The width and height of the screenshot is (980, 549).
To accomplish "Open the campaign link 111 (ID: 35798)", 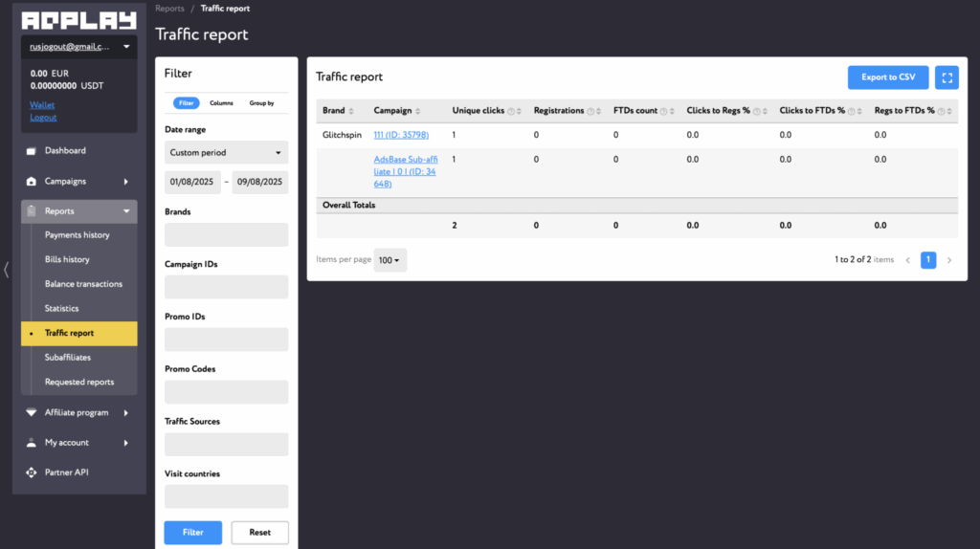I will [401, 136].
